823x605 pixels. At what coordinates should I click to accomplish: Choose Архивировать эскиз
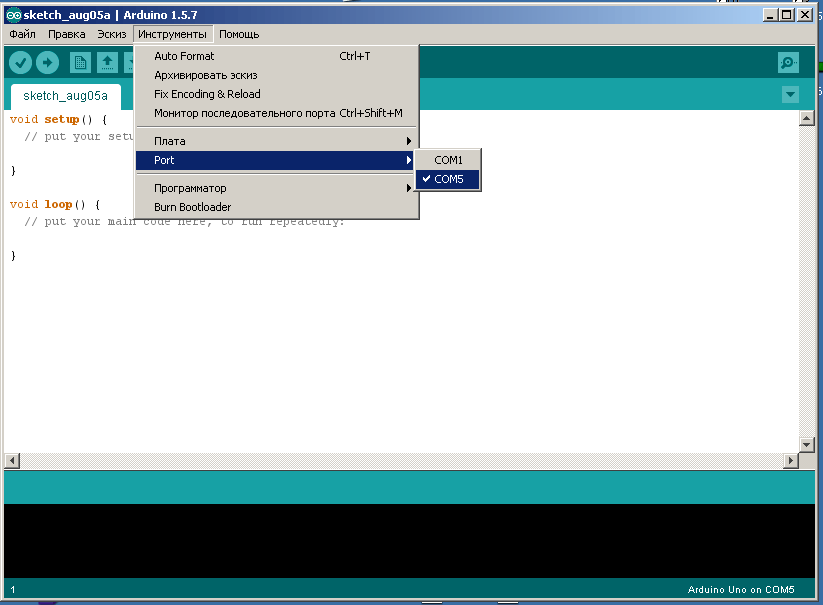(x=276, y=75)
